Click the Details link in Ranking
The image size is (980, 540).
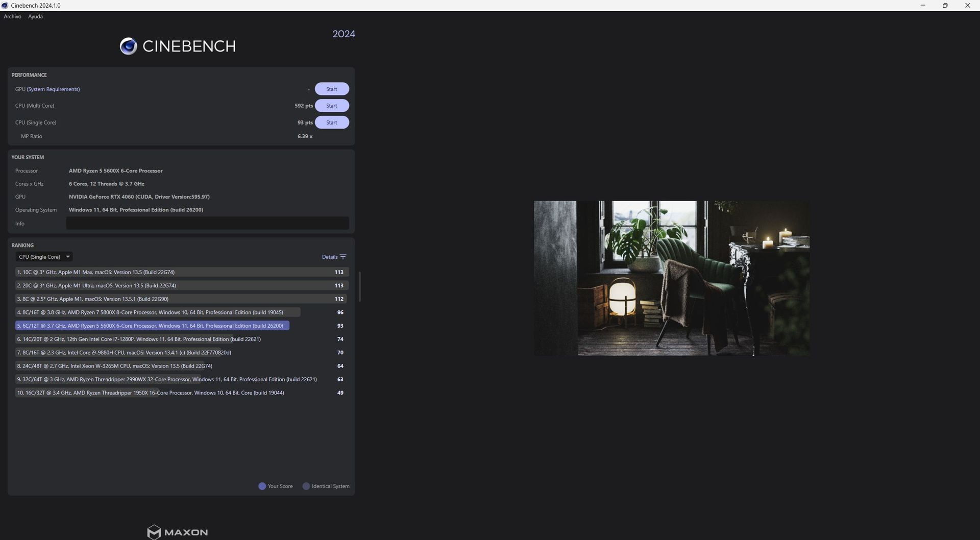point(330,257)
